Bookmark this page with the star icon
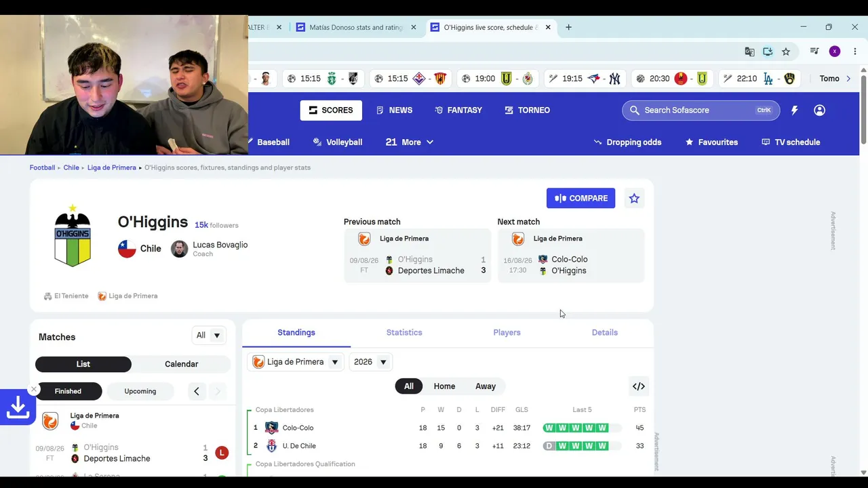 (786, 52)
